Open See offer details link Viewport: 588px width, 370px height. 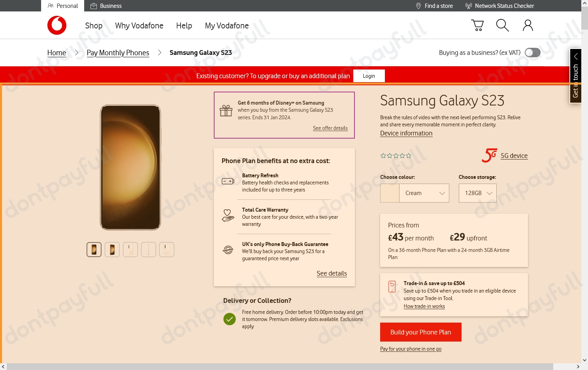click(x=330, y=128)
